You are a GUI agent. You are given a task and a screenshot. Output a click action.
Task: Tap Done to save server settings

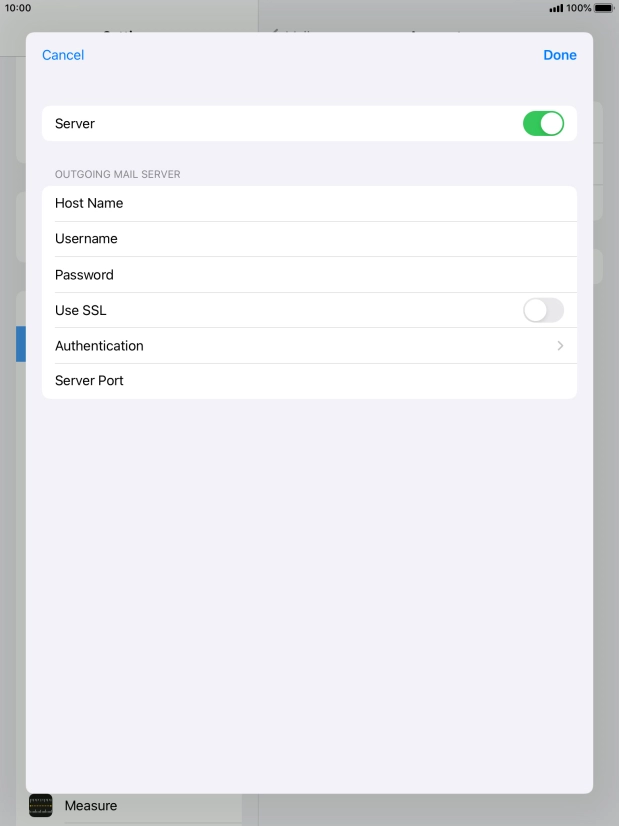559,55
